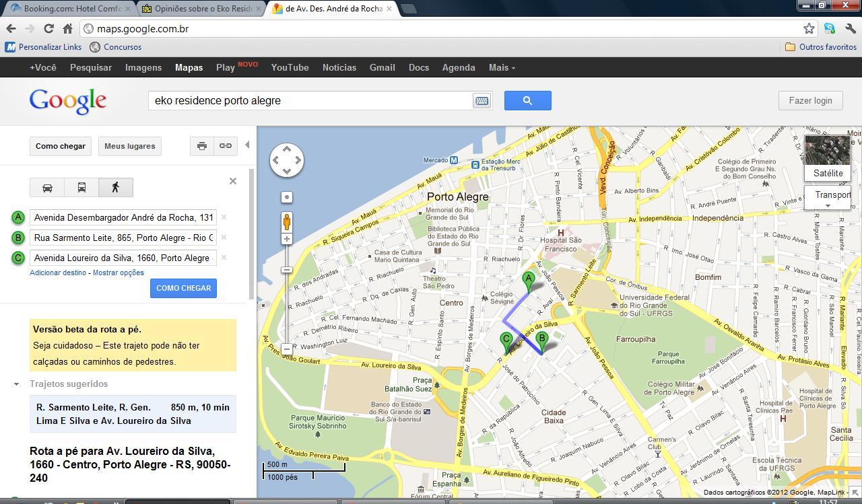Image resolution: width=862 pixels, height=504 pixels.
Task: Click destination B address field
Action: pyautogui.click(x=123, y=238)
